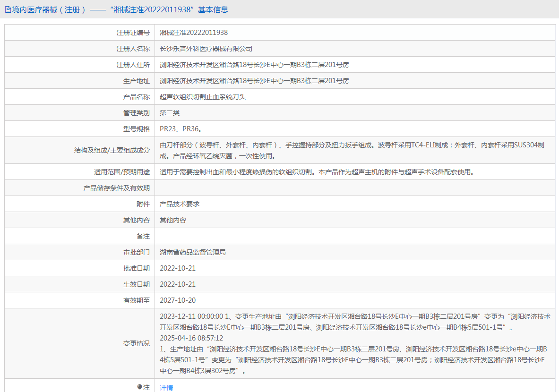Click registrant name 长沙乐普外科医疗器械有限公司
The image size is (559, 392).
click(x=206, y=49)
